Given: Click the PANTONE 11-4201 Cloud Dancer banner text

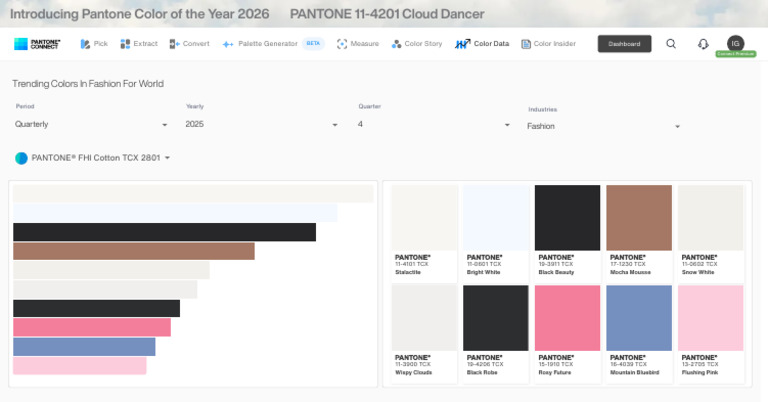Looking at the screenshot, I should coord(387,14).
